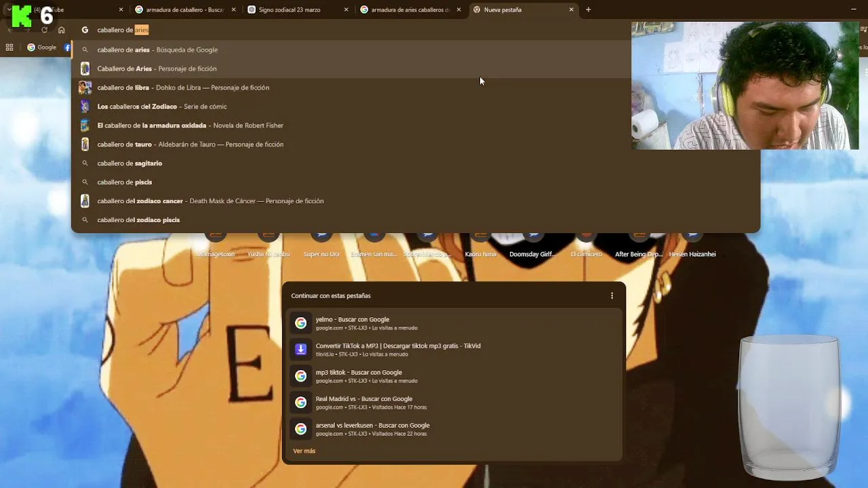The height and width of the screenshot is (488, 868).
Task: Click book thumbnail beside 'armadura oxidada' suggestion
Action: (85, 125)
